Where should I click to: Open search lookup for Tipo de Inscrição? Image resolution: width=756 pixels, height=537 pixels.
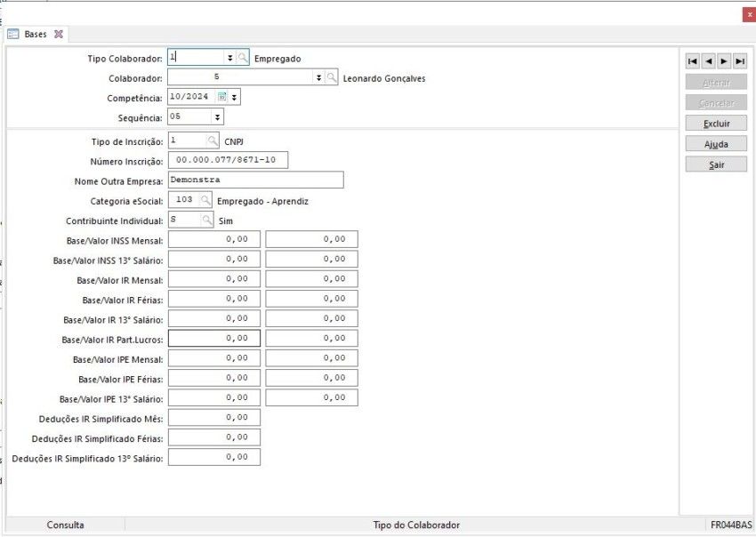click(212, 140)
